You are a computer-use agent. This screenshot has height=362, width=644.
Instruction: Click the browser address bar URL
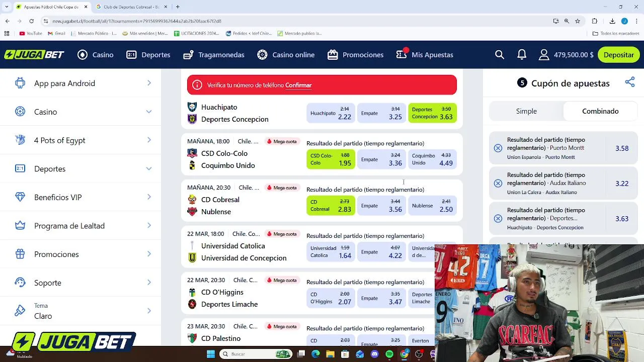(x=137, y=21)
